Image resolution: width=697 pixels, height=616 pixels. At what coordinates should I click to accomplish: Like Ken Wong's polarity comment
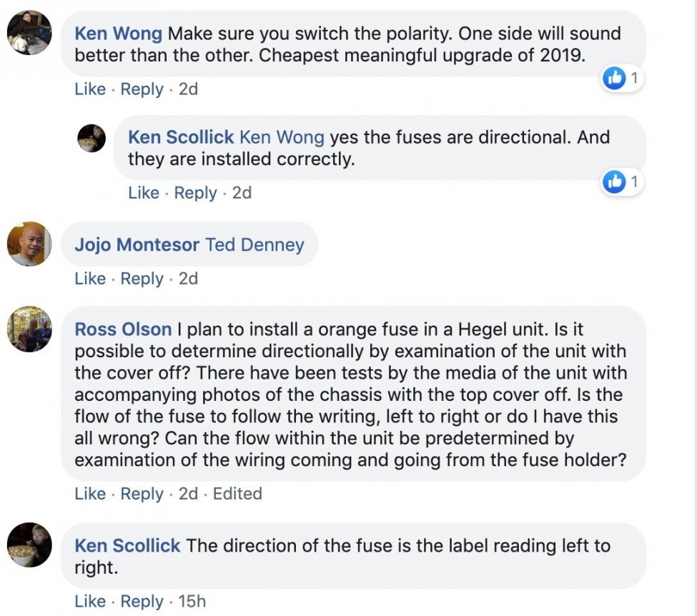click(x=90, y=89)
